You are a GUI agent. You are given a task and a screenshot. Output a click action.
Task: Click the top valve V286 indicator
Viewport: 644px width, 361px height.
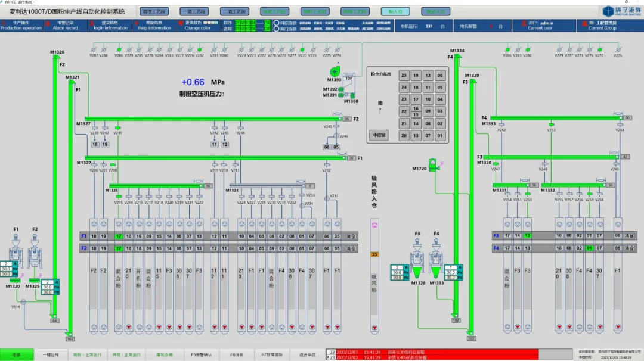119,49
